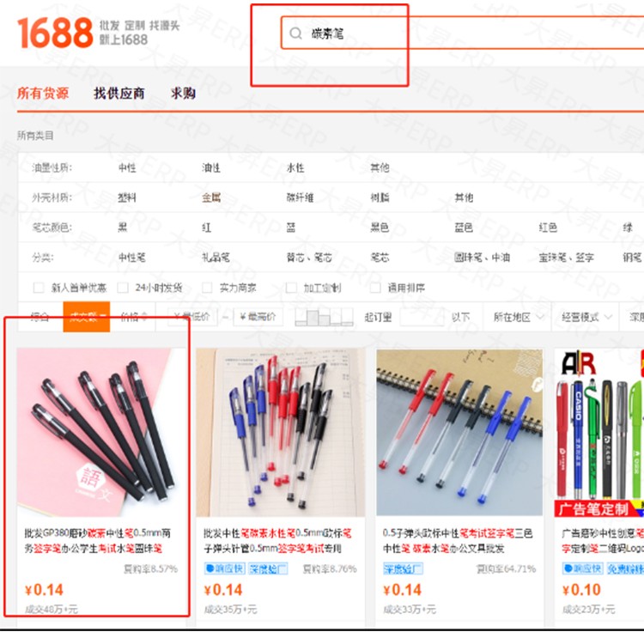The width and height of the screenshot is (644, 644).
Task: Click the 1688 logo
Action: (x=55, y=33)
